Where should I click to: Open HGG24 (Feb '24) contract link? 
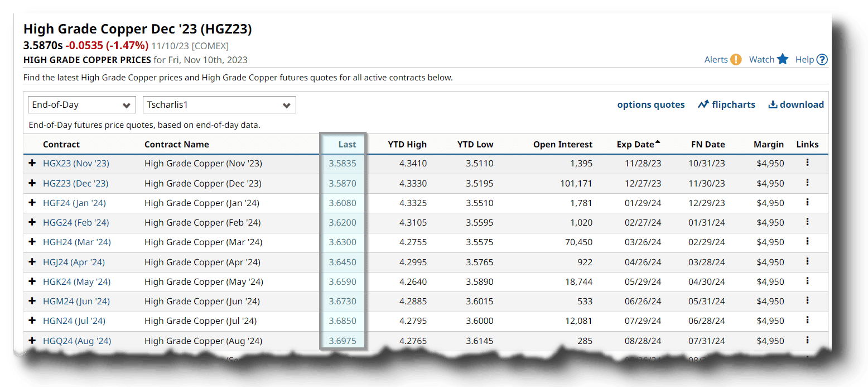coord(76,222)
